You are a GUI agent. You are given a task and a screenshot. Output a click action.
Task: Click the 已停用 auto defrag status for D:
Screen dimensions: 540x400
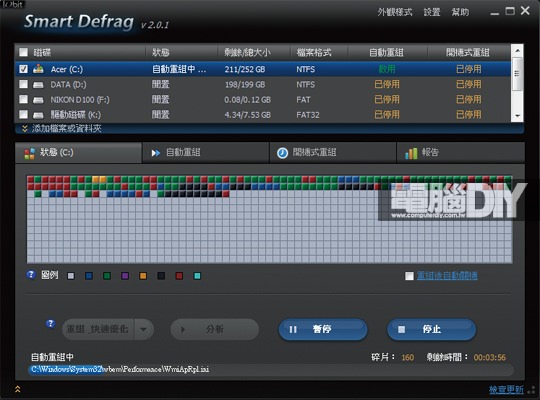387,84
